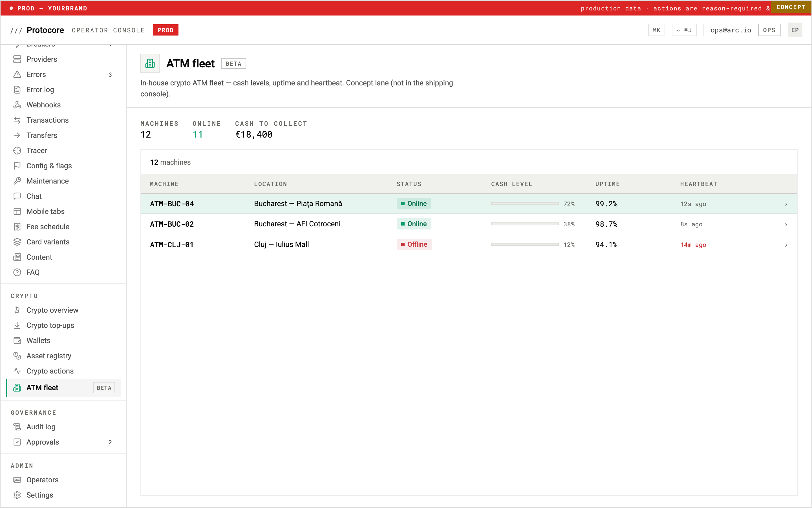Click the ops@arc.io account email
This screenshot has width=812, height=508.
pyautogui.click(x=731, y=30)
